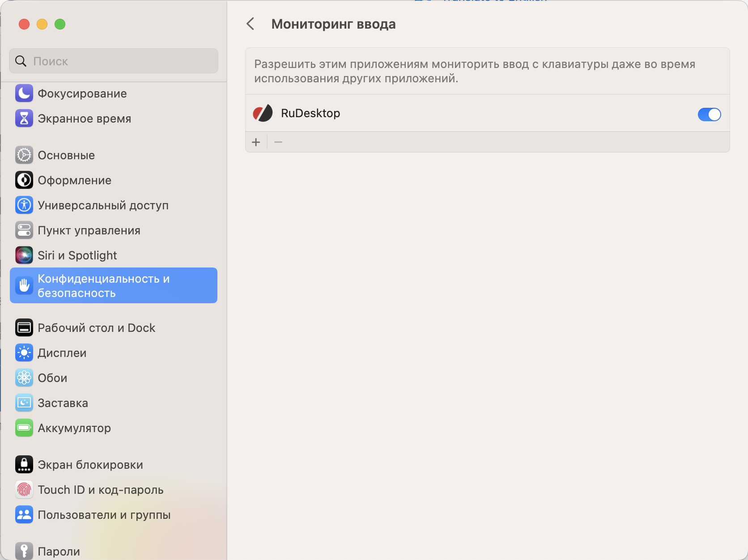
Task: Click the Siri and Spotlight icon
Action: [x=24, y=255]
